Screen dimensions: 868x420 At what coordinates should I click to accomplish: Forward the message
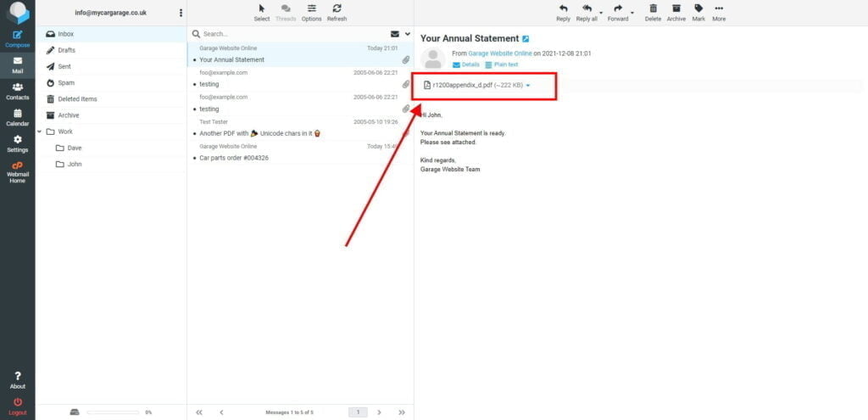pos(618,13)
